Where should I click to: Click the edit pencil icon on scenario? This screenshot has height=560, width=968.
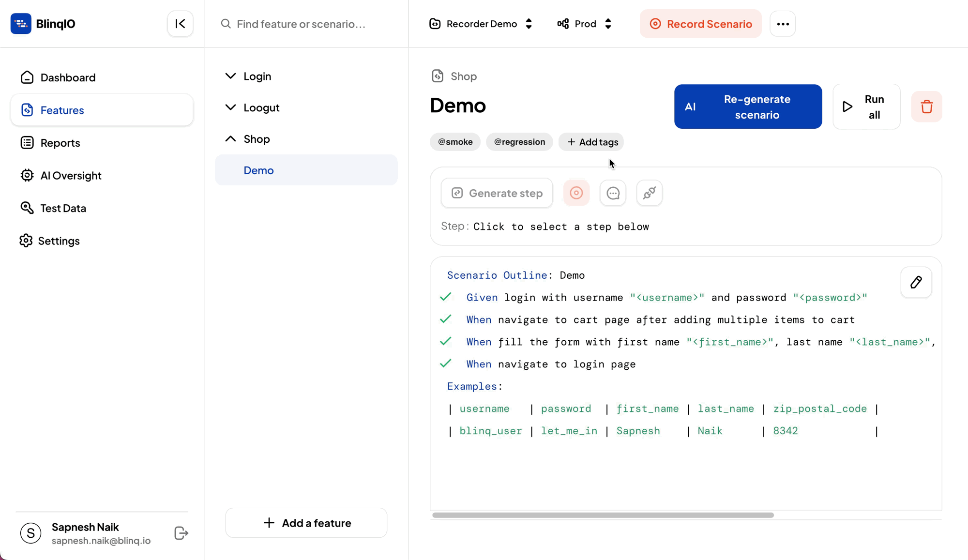916,282
